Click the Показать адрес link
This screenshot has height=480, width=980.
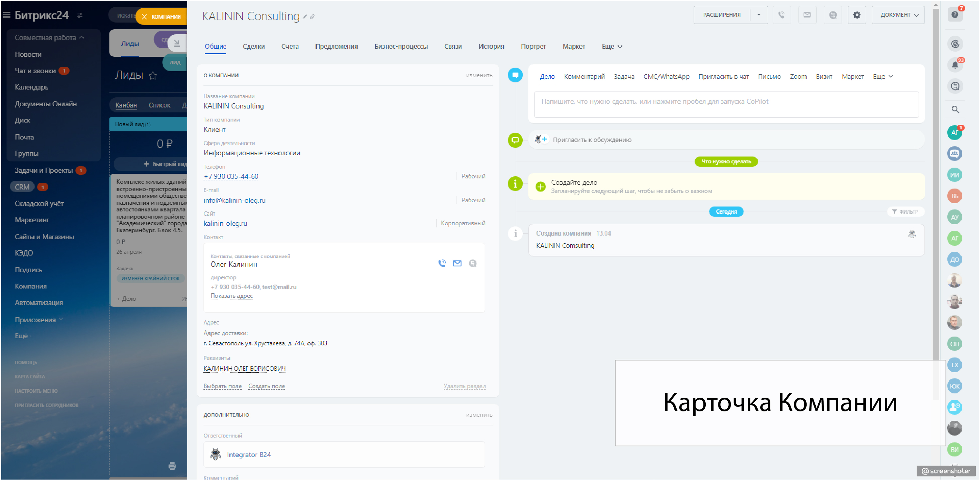[231, 295]
